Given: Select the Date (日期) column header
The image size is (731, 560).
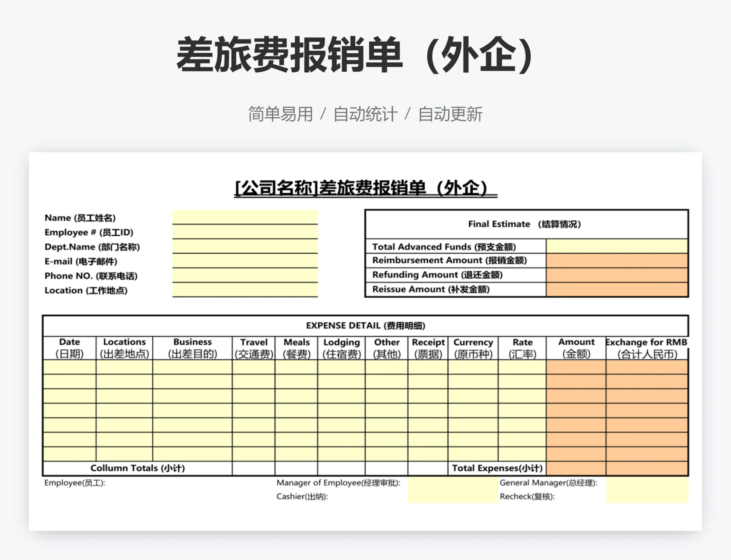Looking at the screenshot, I should pos(70,348).
